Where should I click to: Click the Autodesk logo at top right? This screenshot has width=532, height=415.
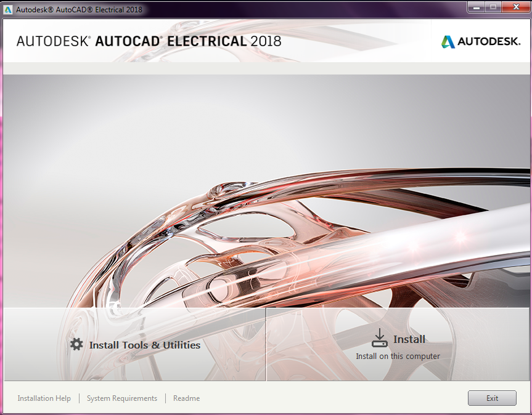point(480,42)
